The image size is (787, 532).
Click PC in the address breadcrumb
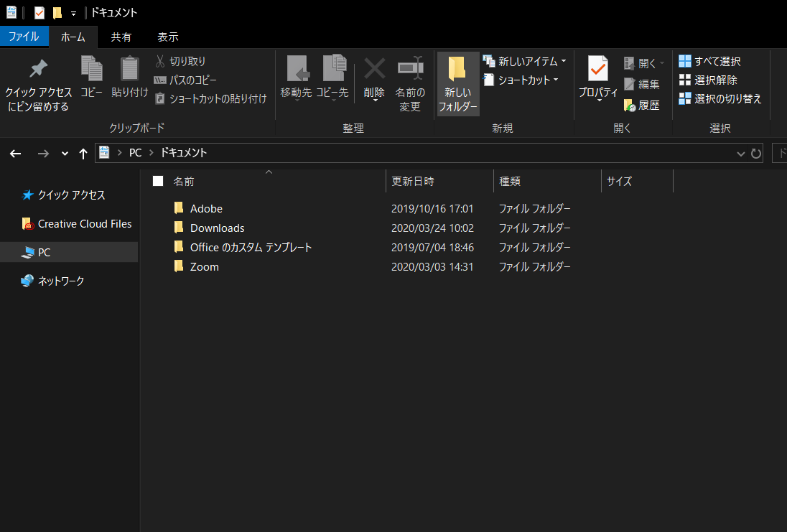(x=136, y=153)
